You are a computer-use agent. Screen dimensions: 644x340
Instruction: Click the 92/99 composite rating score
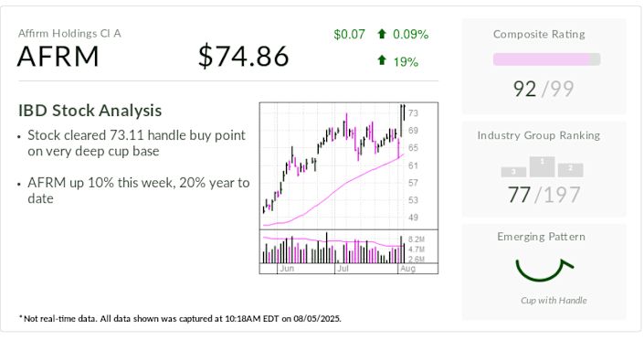pyautogui.click(x=543, y=89)
